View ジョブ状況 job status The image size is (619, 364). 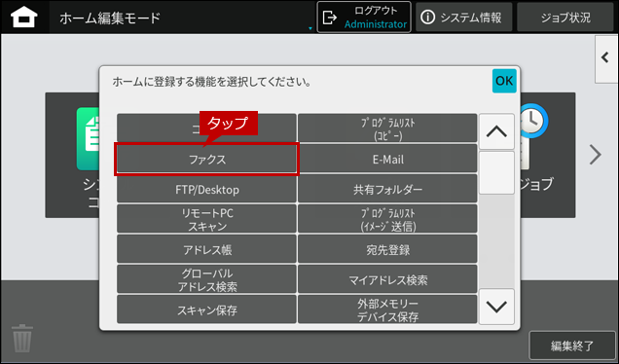[565, 18]
